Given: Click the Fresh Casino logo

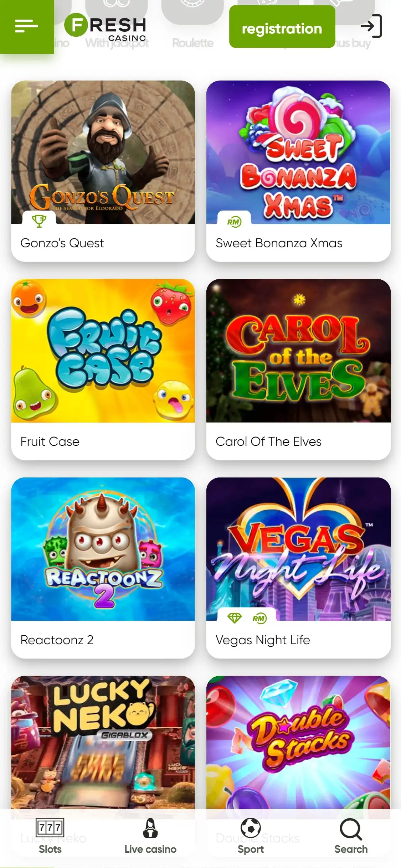Looking at the screenshot, I should coord(106,27).
